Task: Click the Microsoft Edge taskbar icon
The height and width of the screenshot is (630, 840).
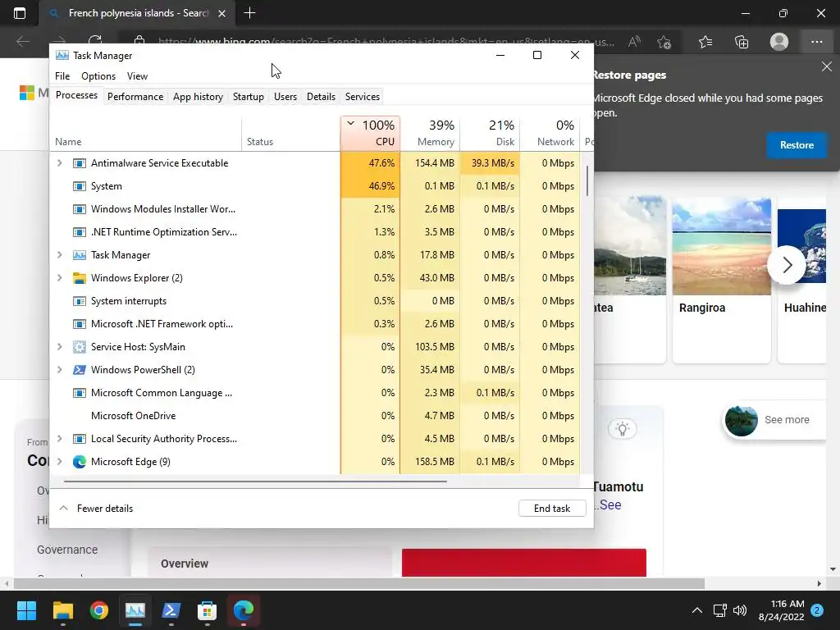Action: tap(243, 610)
